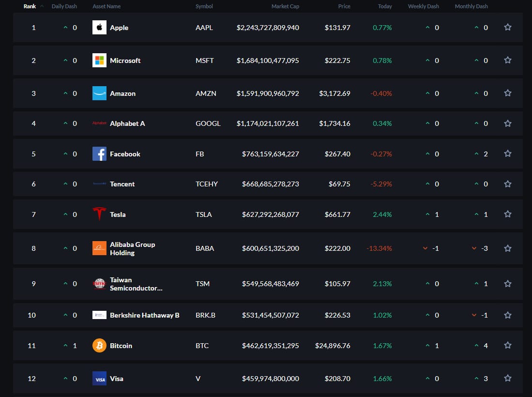The height and width of the screenshot is (397, 532).
Task: Click Tencent's -5.29% today change
Action: 381,184
